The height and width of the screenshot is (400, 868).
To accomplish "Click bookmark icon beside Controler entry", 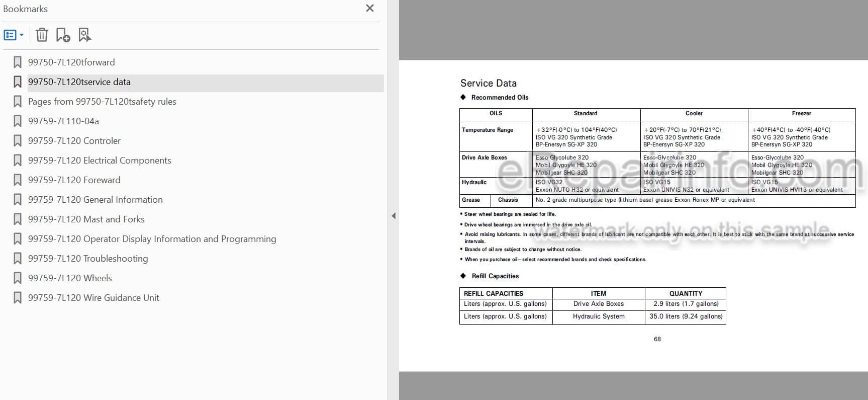I will click(18, 141).
